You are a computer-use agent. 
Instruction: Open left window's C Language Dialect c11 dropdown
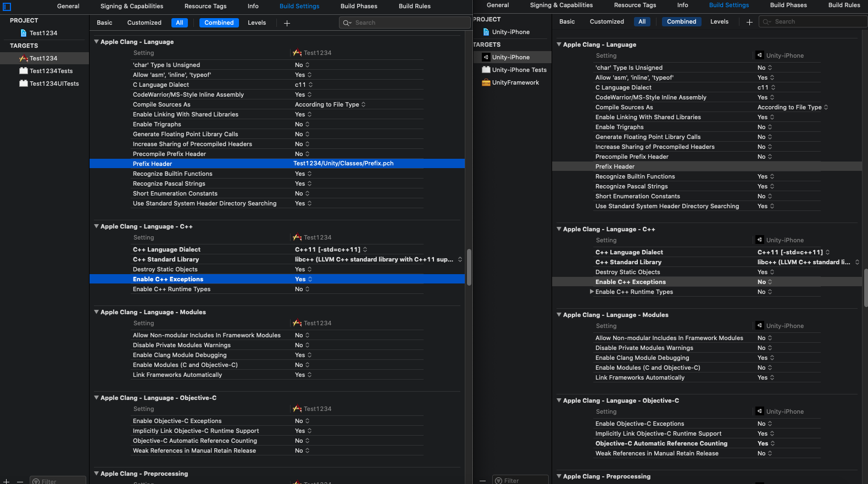304,85
